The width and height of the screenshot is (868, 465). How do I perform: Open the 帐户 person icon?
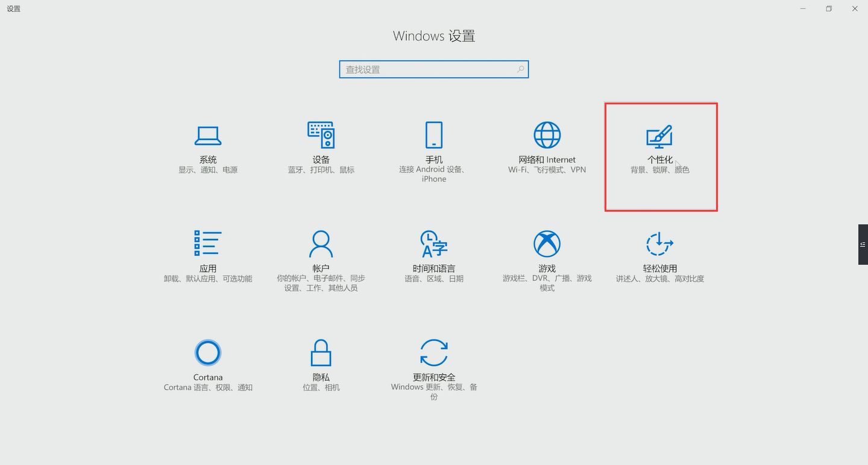pos(321,244)
